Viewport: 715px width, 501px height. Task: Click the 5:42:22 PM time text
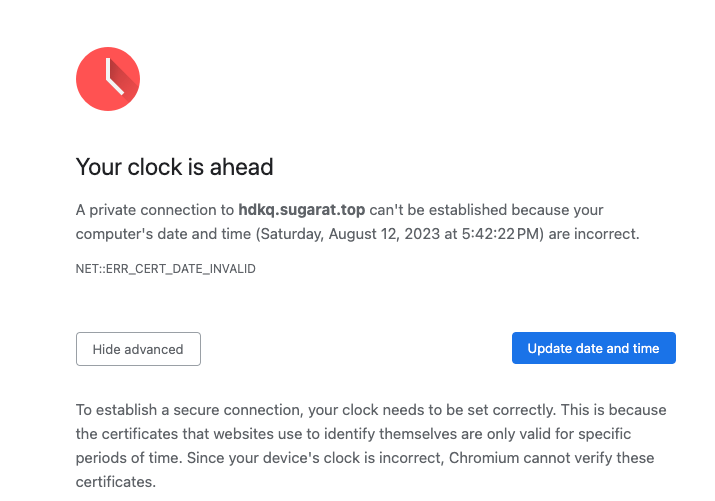pyautogui.click(x=500, y=234)
